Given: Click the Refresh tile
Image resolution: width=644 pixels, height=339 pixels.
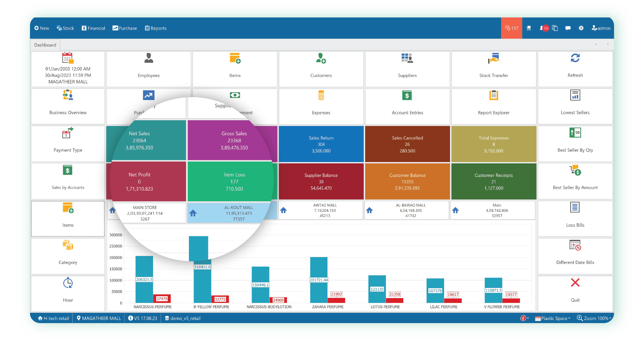Looking at the screenshot, I should click(575, 69).
